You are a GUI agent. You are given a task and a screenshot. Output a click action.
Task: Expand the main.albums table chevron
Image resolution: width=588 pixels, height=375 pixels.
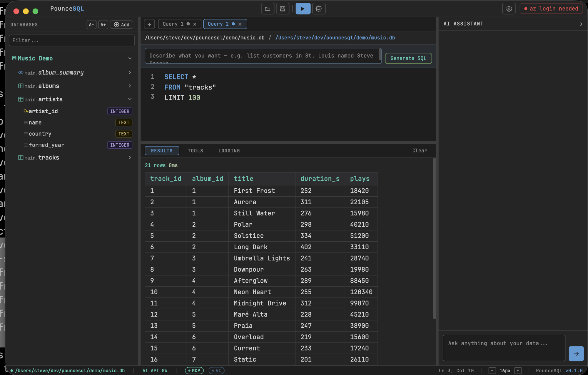tap(130, 86)
